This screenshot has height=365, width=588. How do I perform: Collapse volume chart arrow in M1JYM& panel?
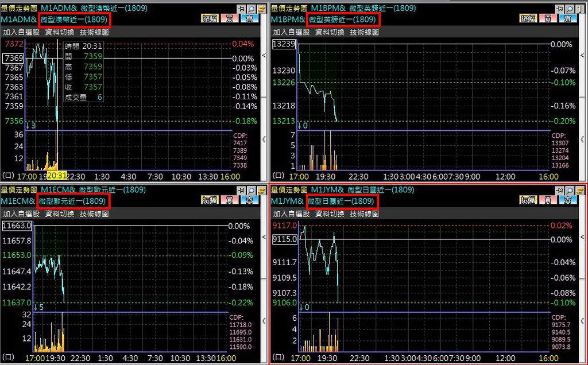click(x=582, y=321)
